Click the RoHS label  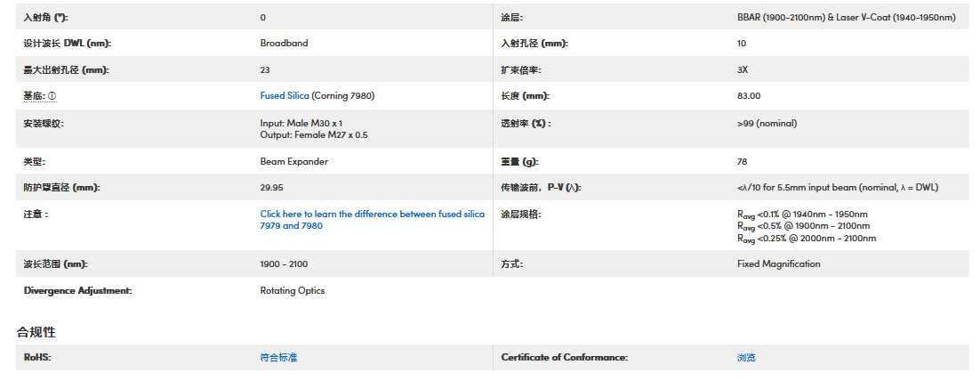click(x=37, y=357)
